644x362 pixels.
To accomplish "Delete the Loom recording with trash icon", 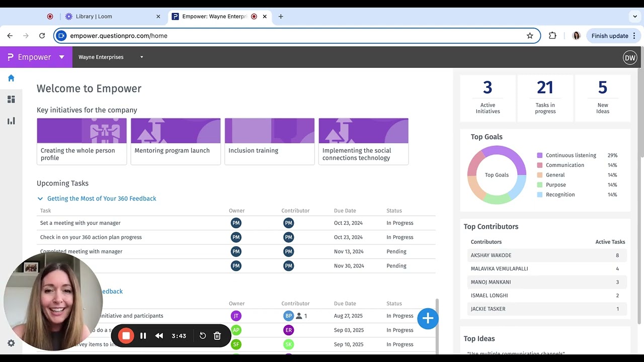I will 217,336.
